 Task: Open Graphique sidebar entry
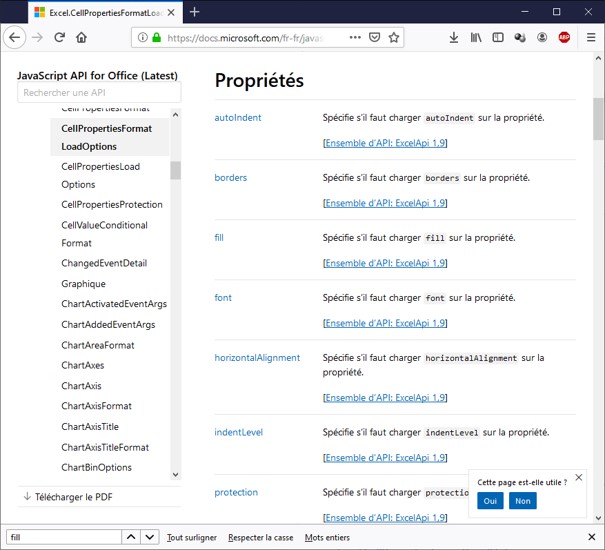coord(83,284)
